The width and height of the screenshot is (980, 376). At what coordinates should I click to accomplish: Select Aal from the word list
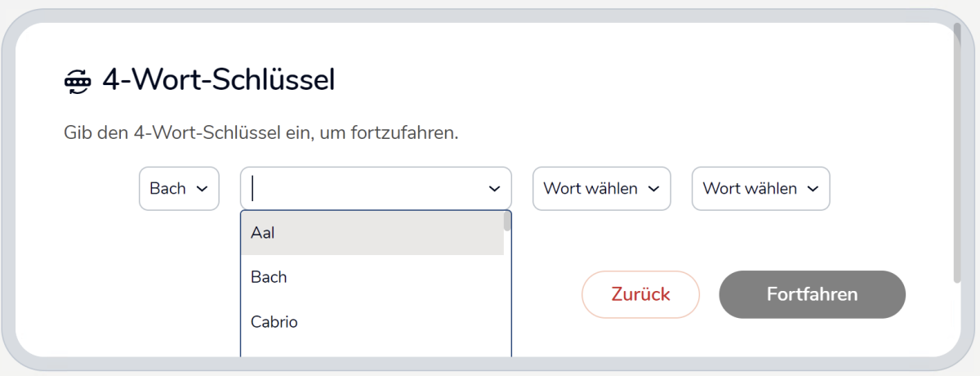[x=372, y=233]
